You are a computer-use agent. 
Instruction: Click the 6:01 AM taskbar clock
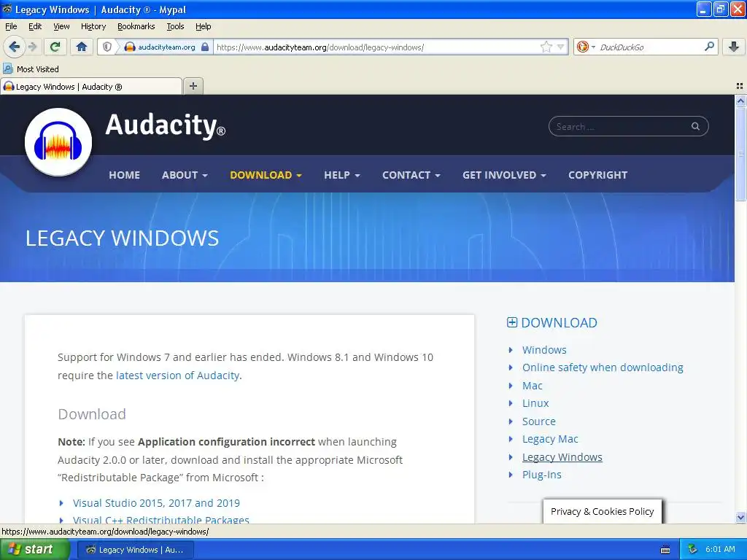[720, 549]
